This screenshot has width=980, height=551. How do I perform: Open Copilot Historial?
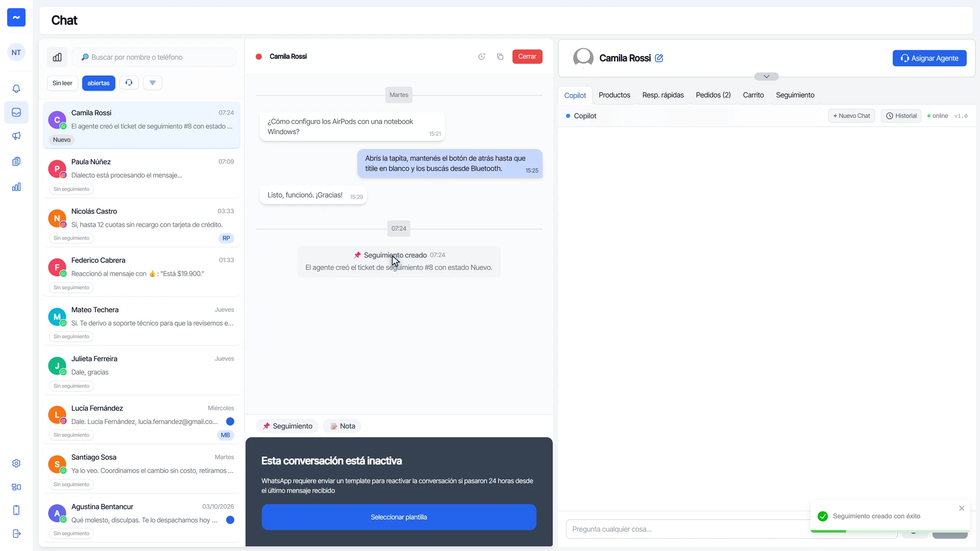pos(901,116)
